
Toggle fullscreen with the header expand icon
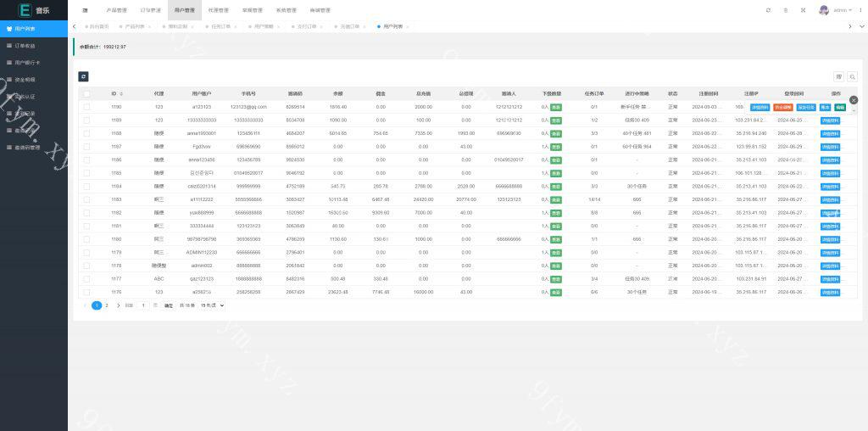pyautogui.click(x=803, y=10)
